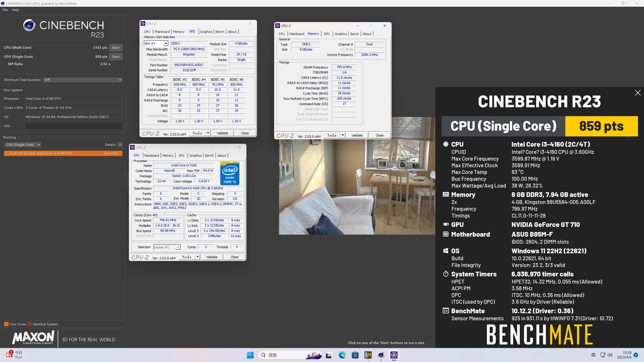The height and width of the screenshot is (362, 644).
Task: Switch to Mainboard tab in SPD CPU-Z window
Action: (x=162, y=32)
